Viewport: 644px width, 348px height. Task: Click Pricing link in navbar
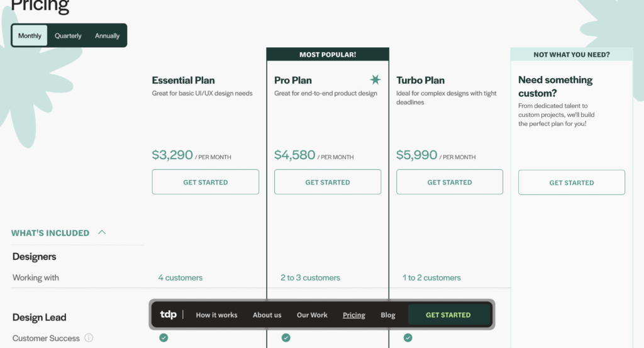coord(354,315)
